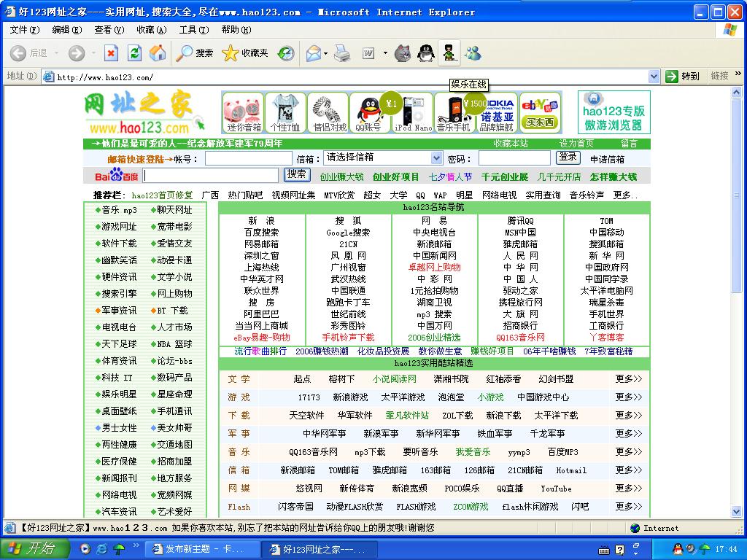Image resolution: width=747 pixels, height=560 pixels.
Task: Click the 娱乐在线 character toolbar icon
Action: tap(449, 53)
